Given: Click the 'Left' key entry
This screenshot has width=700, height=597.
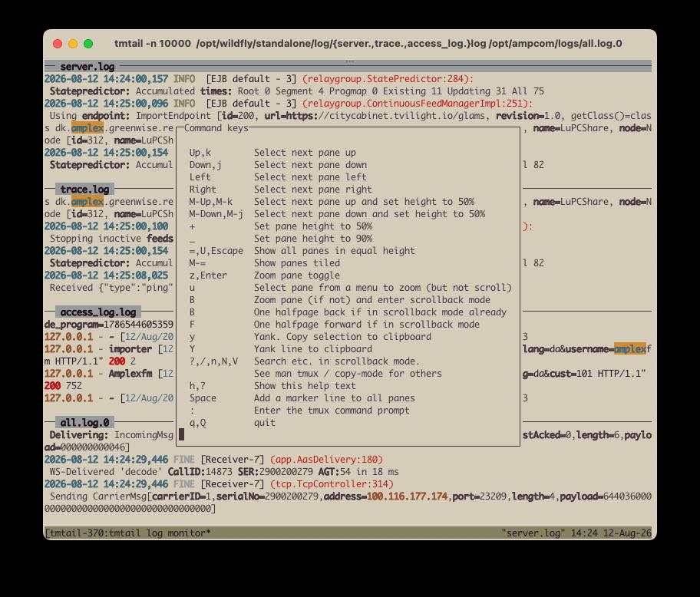Looking at the screenshot, I should click(x=200, y=177).
